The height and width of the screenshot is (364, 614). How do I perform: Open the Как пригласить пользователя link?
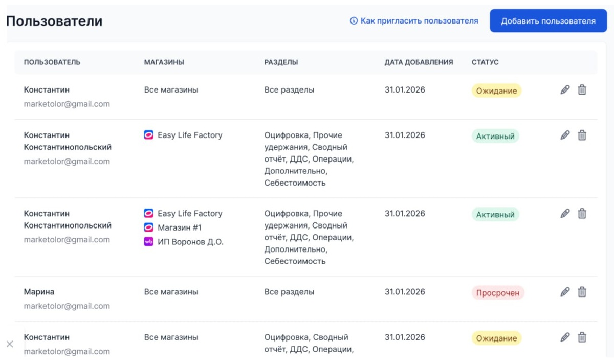point(419,21)
